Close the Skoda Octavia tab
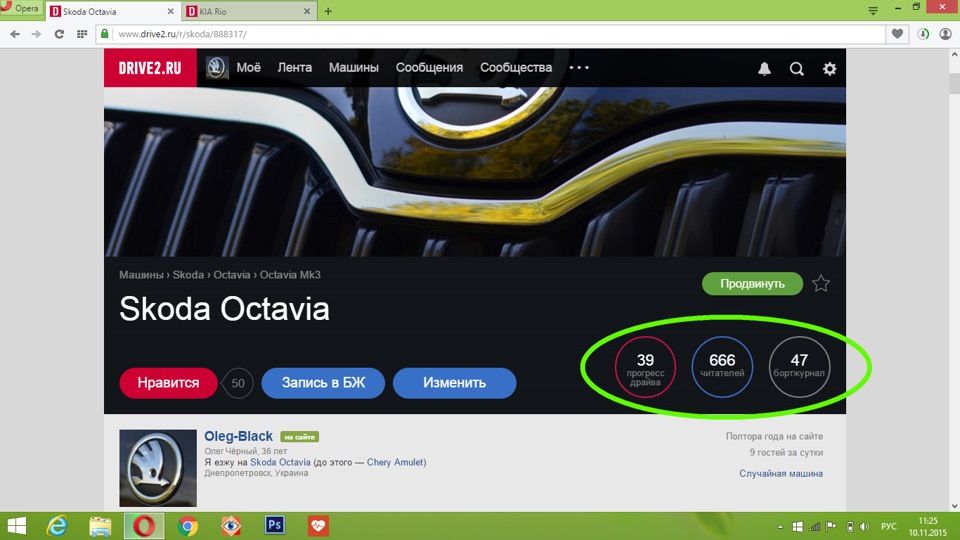960x540 pixels. pyautogui.click(x=170, y=11)
